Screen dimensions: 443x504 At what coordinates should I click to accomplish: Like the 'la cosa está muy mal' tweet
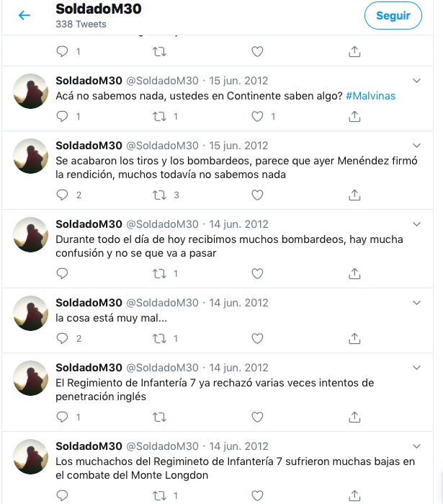pos(257,338)
